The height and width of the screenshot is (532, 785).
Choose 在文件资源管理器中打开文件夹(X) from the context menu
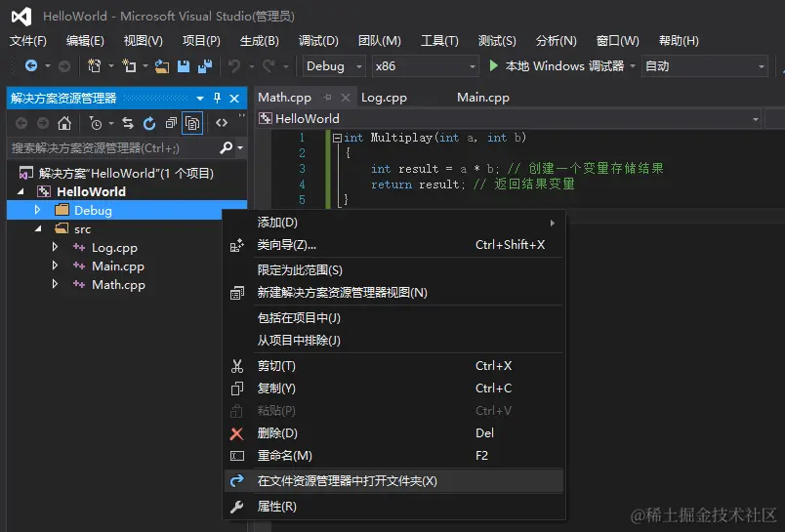coord(394,481)
